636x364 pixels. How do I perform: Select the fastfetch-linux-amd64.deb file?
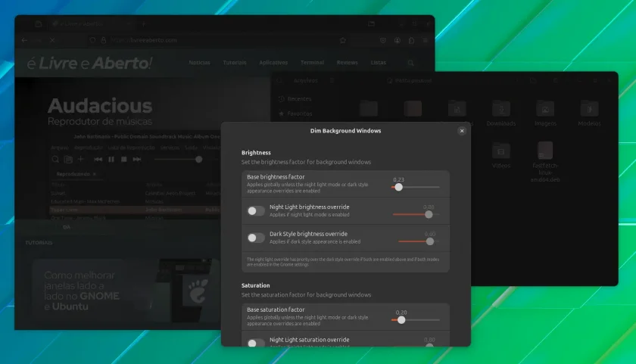[545, 161]
